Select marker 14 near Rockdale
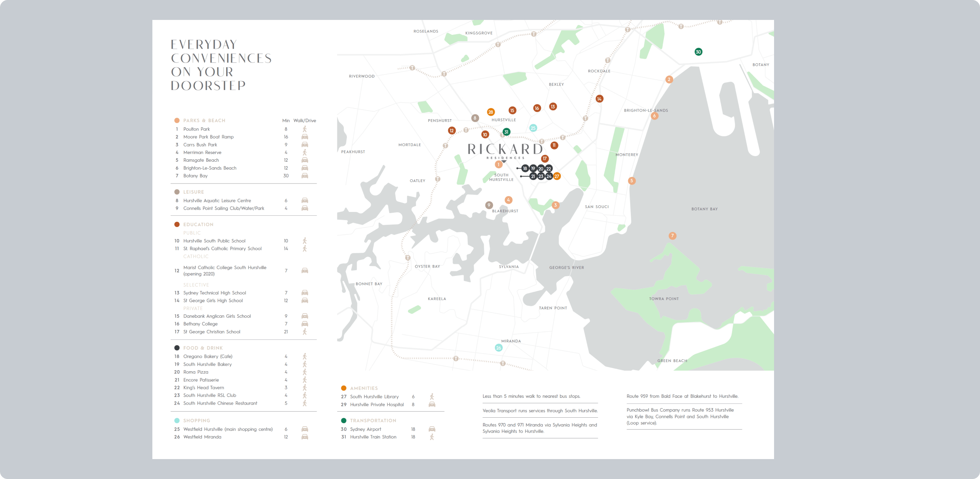The height and width of the screenshot is (479, 980). tap(599, 99)
